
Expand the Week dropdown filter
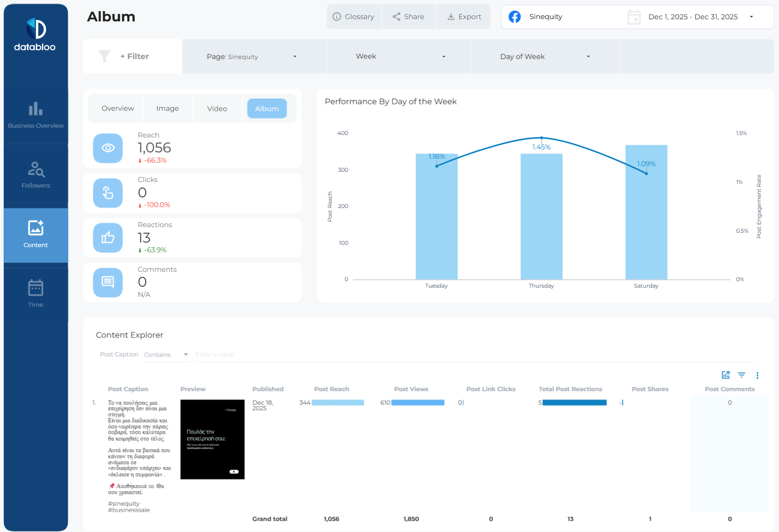[399, 57]
